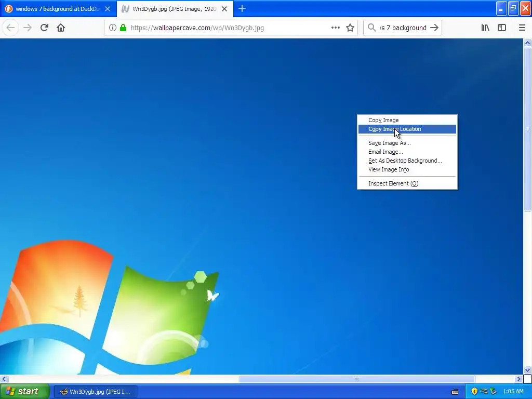Click the green secure connection padlock
This screenshot has height=399, width=532.
[123, 28]
